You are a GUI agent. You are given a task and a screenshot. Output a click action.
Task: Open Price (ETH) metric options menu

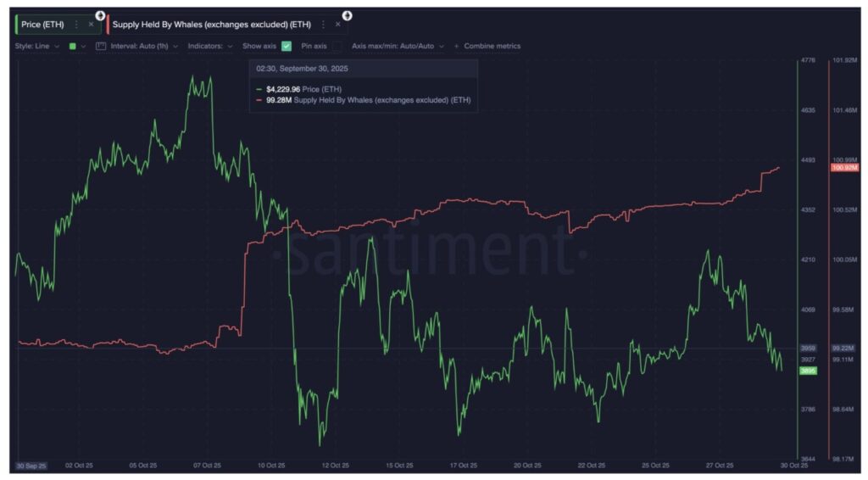click(76, 25)
